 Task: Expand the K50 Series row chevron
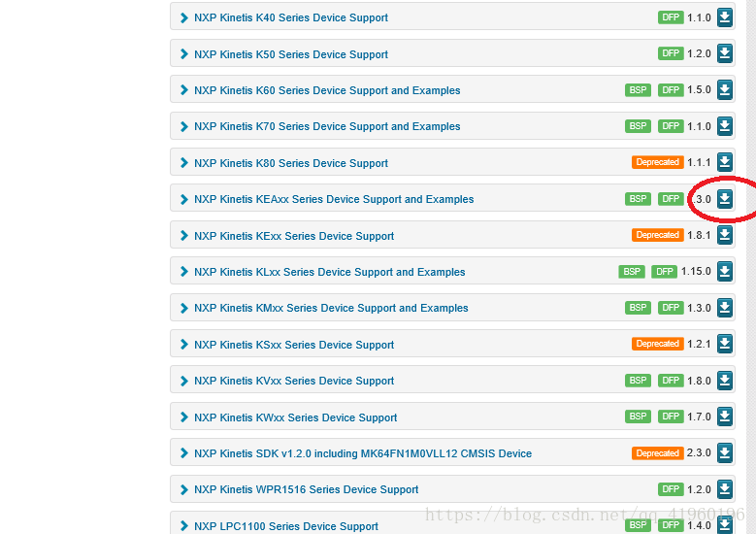[183, 54]
